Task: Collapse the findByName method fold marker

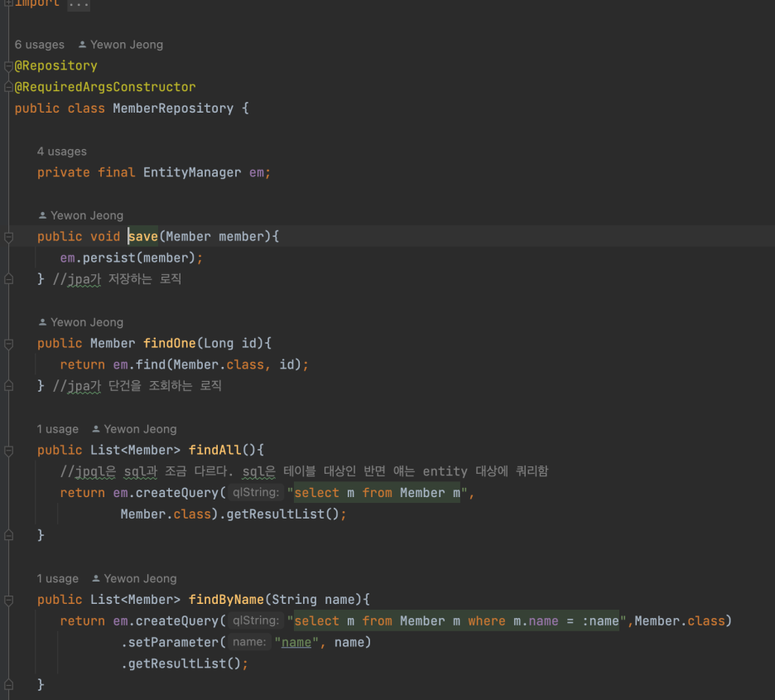Action: (8, 600)
